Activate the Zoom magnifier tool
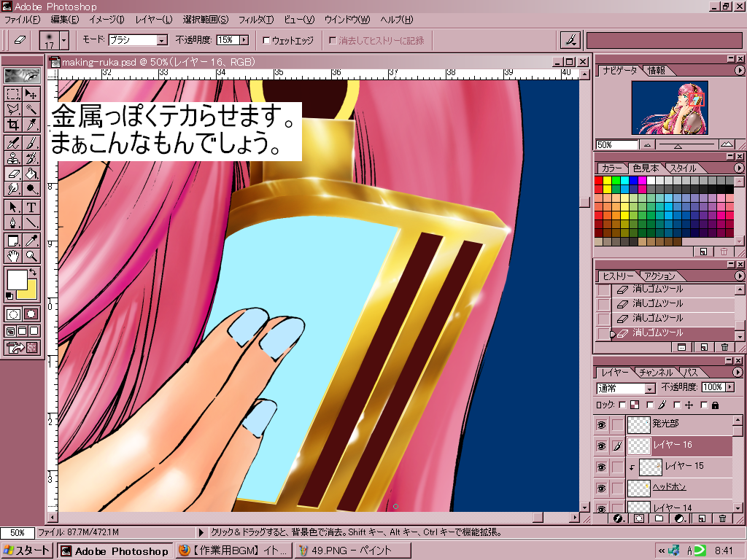This screenshot has height=560, width=747. coord(31,256)
